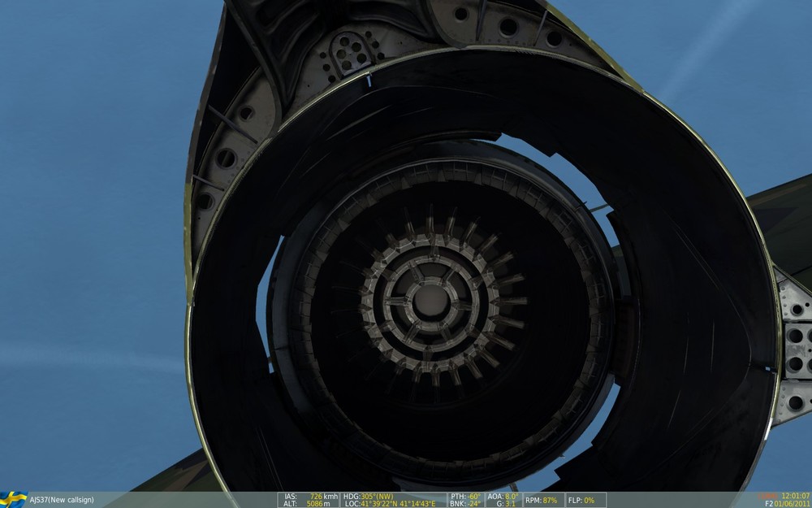
Task: Click the AOA 8.0° readout
Action: (x=503, y=497)
